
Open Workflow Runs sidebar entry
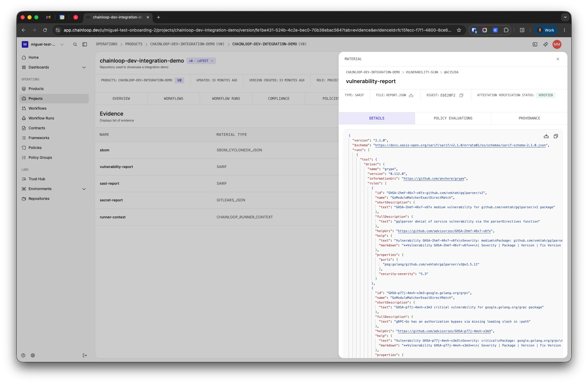tap(54, 118)
